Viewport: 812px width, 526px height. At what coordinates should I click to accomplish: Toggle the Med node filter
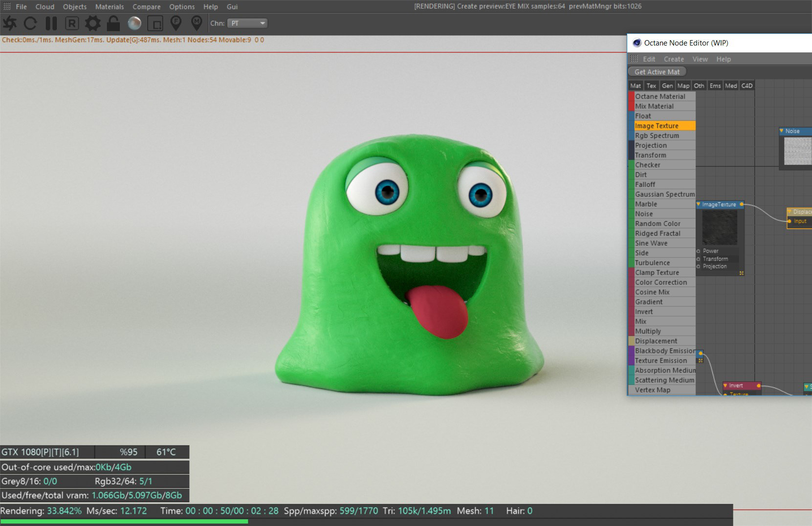click(x=731, y=86)
